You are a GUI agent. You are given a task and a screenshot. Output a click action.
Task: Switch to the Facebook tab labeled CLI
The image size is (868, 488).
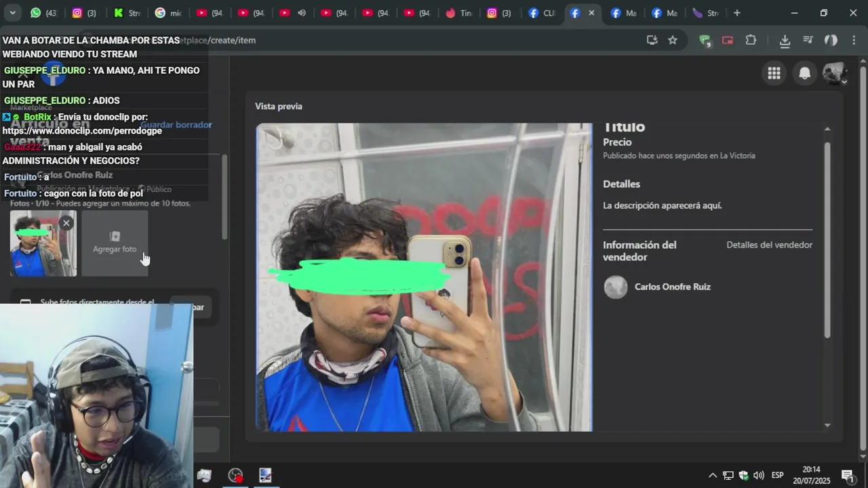pos(541,13)
